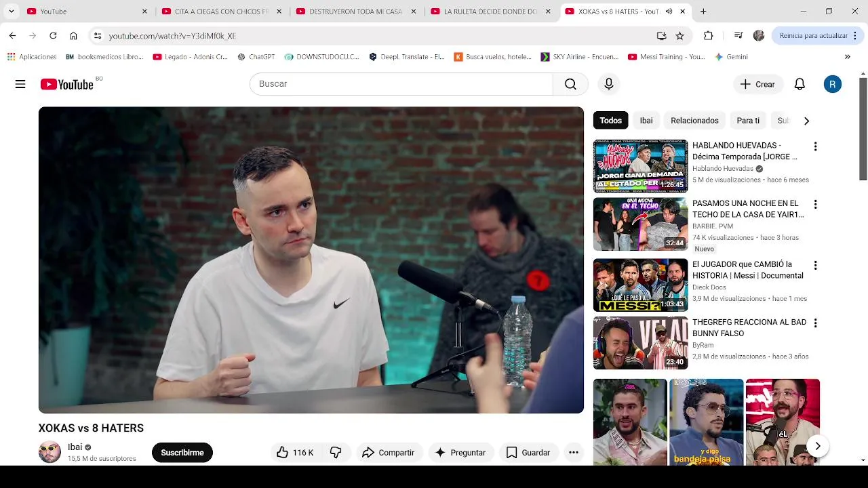Open 'El JUGADOR que CAMBIÓ la HISTORIA' title
Screen dimensions: 868x488
pos(747,270)
